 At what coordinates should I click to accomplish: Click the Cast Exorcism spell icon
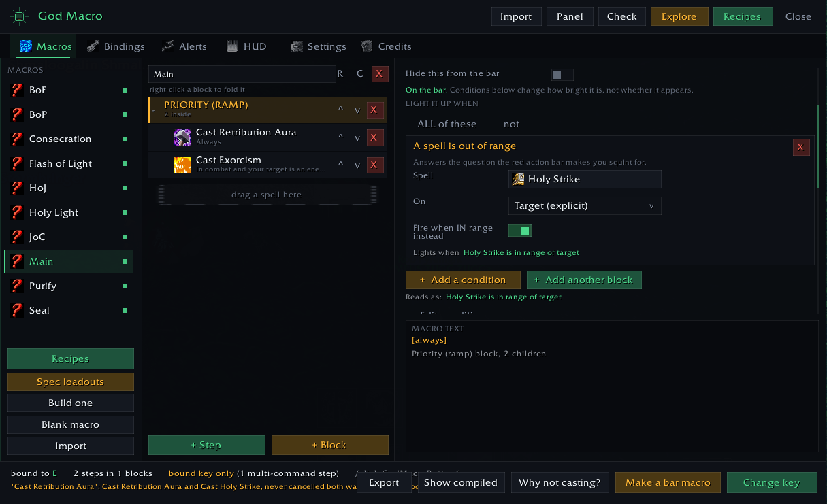coord(182,165)
